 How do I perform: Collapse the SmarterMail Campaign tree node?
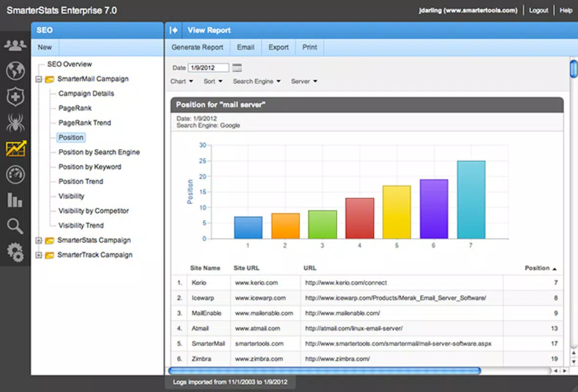click(39, 79)
